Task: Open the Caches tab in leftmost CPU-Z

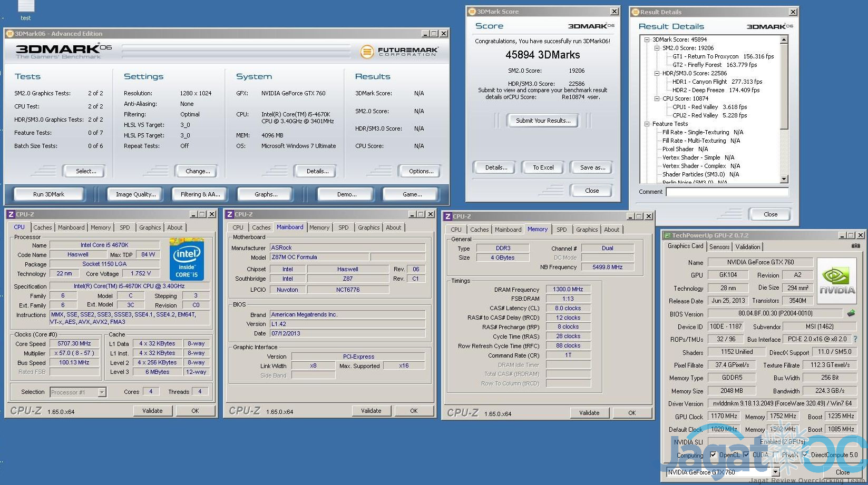Action: pyautogui.click(x=43, y=227)
